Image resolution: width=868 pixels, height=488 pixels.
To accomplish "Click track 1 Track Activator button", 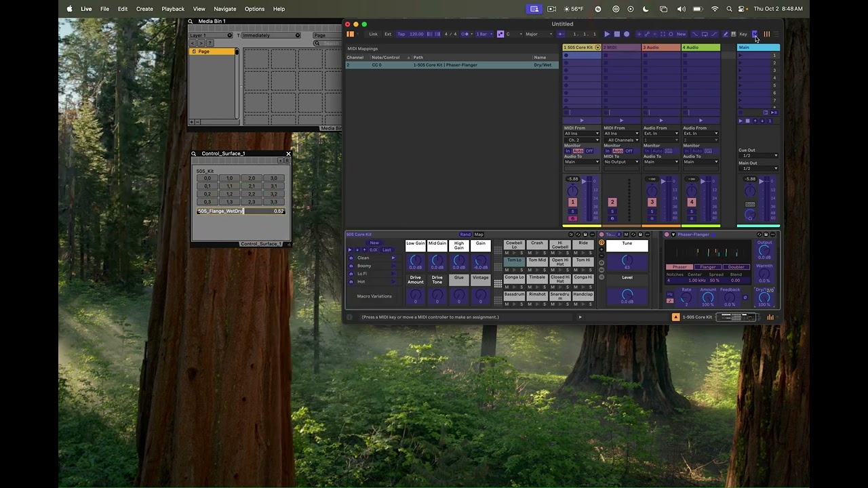I will [572, 202].
